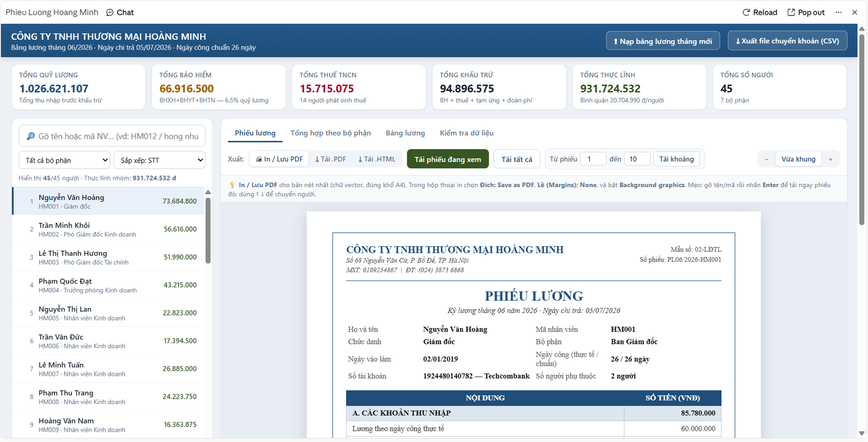Click 'Tải khoảng' button
The image size is (868, 442).
pos(676,159)
